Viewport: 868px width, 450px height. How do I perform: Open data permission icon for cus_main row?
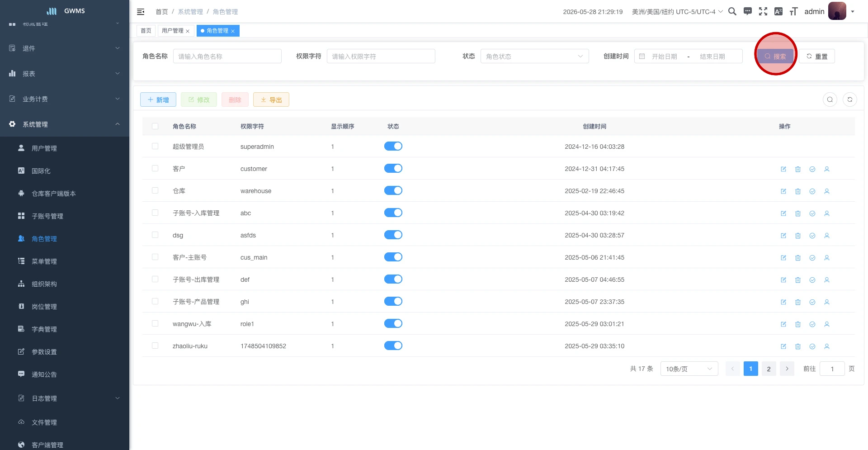pos(812,258)
